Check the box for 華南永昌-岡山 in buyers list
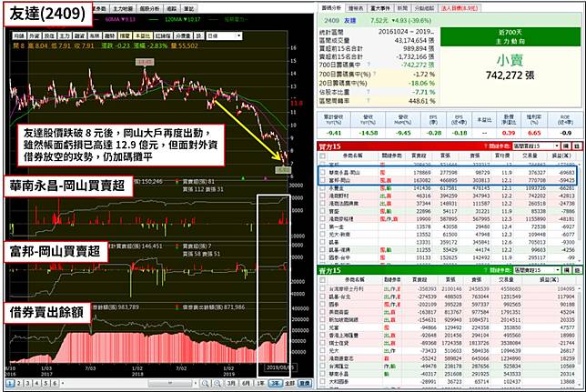Screen dimensions: 586x392 (x=322, y=173)
